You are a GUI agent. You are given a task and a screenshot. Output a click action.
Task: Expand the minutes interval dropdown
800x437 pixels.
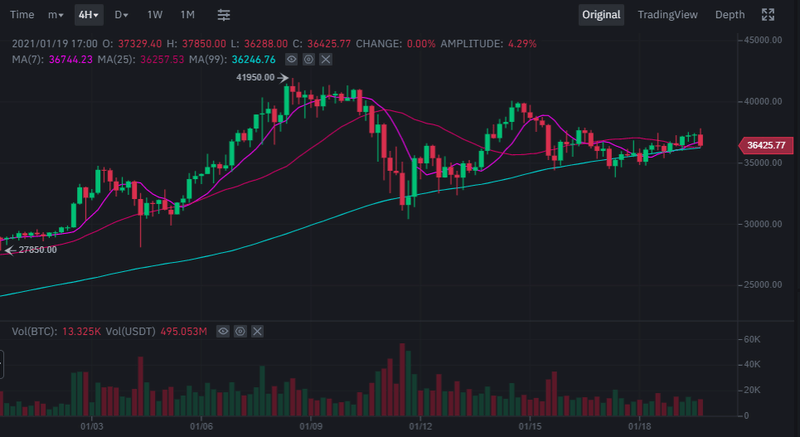click(56, 15)
